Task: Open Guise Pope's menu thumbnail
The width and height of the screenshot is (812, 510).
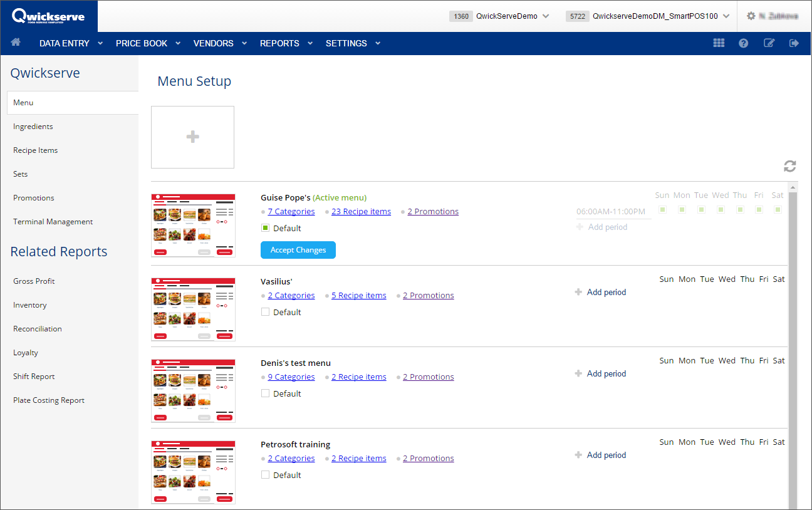Action: pyautogui.click(x=193, y=225)
